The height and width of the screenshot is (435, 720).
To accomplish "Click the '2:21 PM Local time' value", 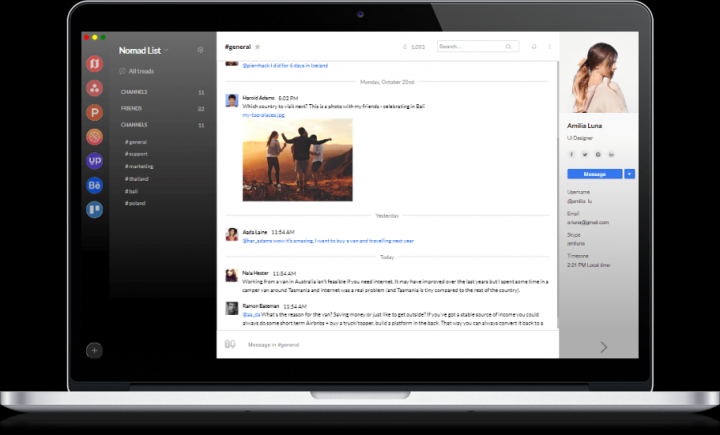I will (588, 265).
